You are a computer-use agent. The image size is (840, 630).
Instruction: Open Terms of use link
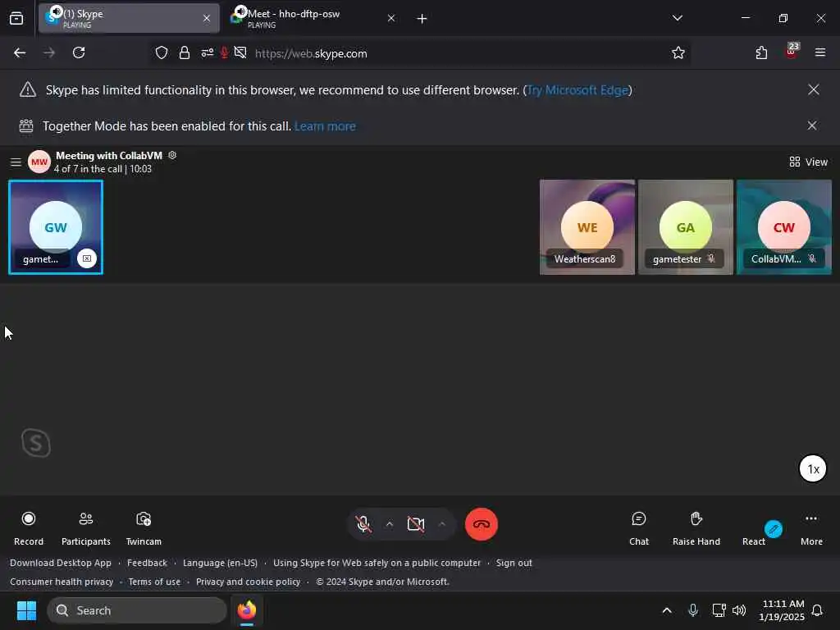coord(154,582)
